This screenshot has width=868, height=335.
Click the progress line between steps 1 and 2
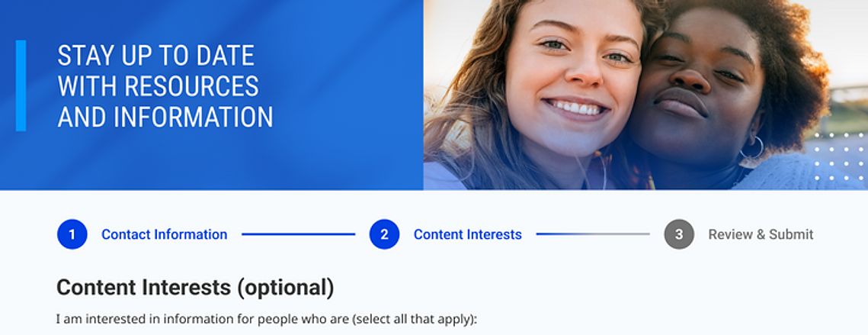point(299,234)
